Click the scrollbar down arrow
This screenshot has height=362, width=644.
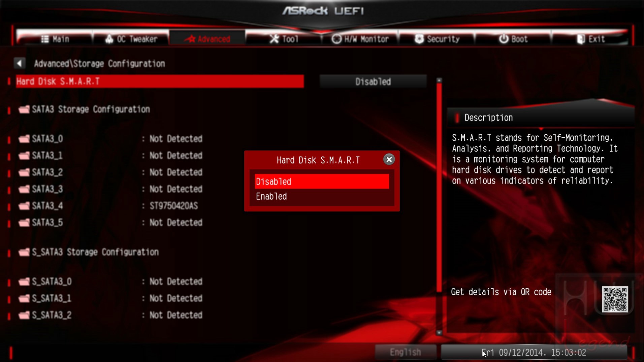click(439, 332)
